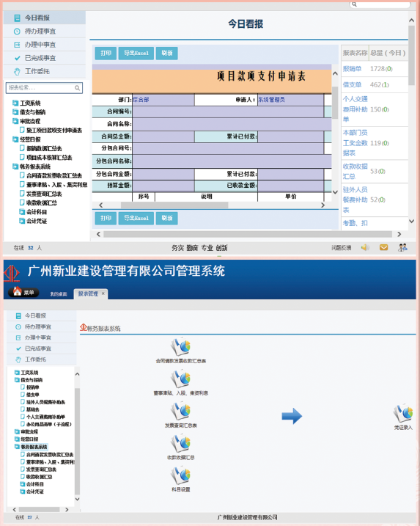Open the 发票查询汇总表 chart icon

click(x=180, y=411)
